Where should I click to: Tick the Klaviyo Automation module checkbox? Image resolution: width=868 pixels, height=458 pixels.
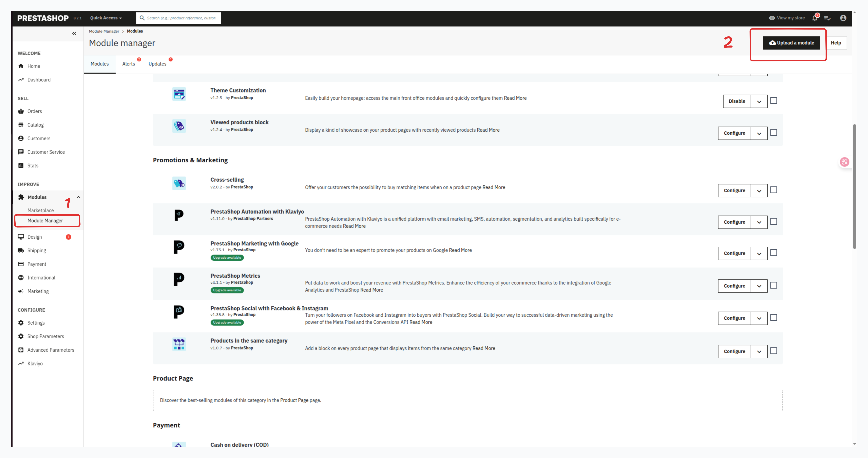click(774, 222)
